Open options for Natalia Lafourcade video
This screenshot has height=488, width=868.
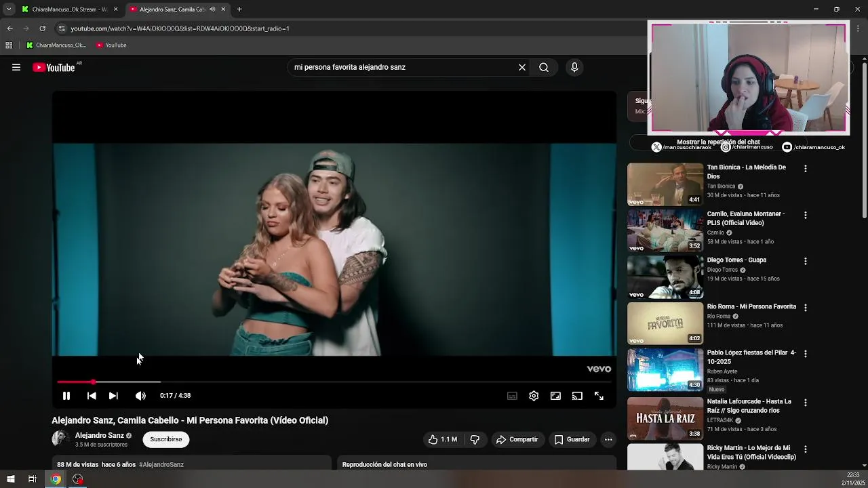tap(806, 403)
